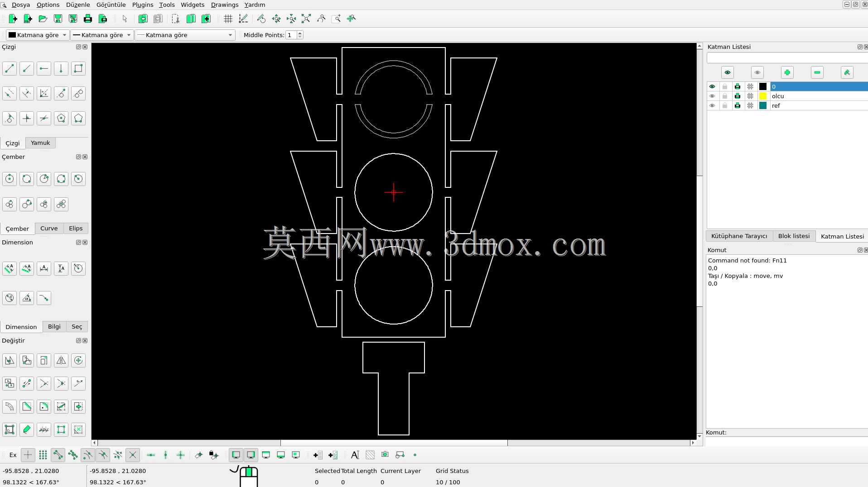This screenshot has height=487, width=868.
Task: Open the color 'Katmana göre' dropdown
Action: click(x=38, y=35)
